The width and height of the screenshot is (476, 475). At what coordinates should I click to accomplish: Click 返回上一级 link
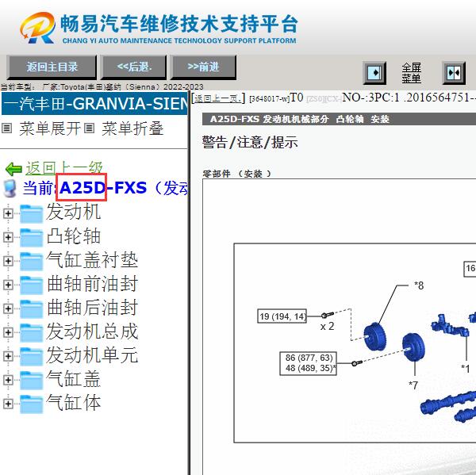(64, 168)
